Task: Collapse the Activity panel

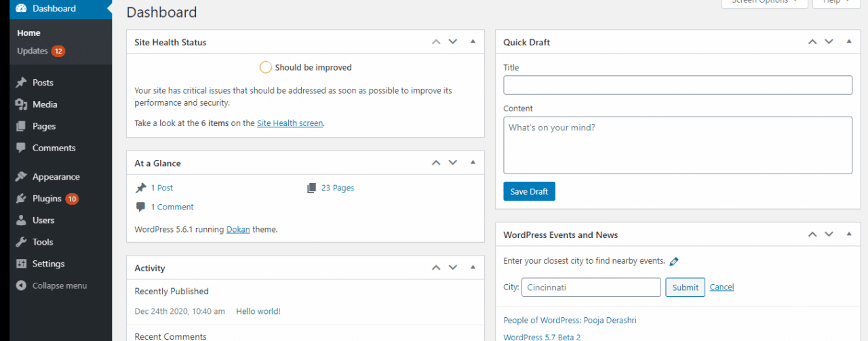Action: [473, 268]
